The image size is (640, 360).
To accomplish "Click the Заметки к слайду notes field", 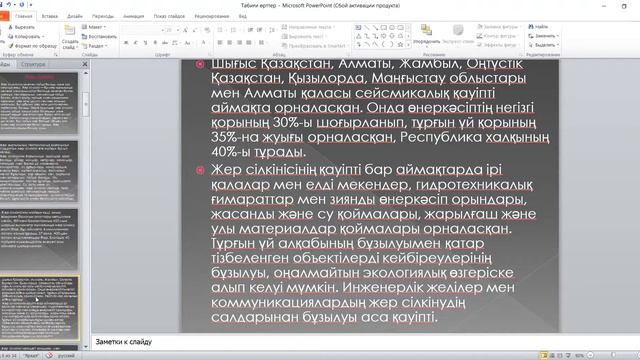I will click(365, 342).
